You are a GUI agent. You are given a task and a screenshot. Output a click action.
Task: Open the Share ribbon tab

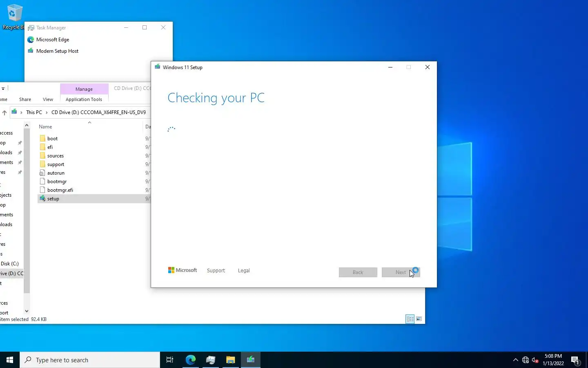(x=25, y=99)
